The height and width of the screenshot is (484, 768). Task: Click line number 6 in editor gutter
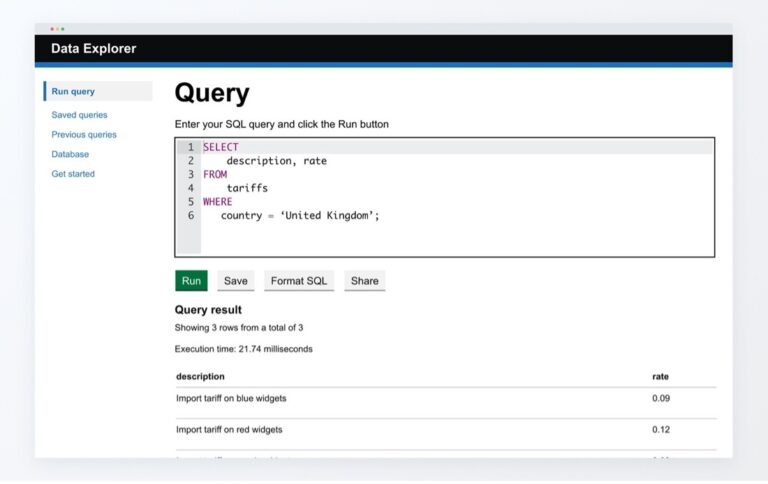click(190, 215)
